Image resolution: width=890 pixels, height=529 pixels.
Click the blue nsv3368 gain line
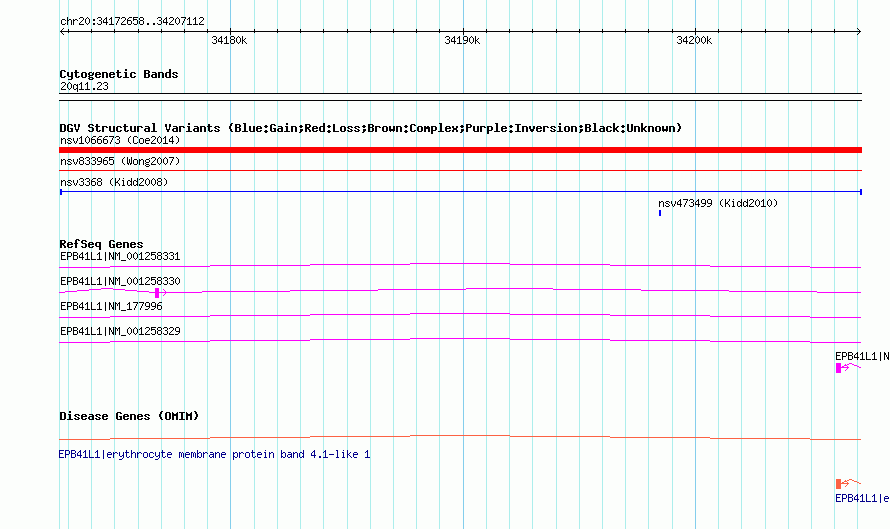[460, 192]
